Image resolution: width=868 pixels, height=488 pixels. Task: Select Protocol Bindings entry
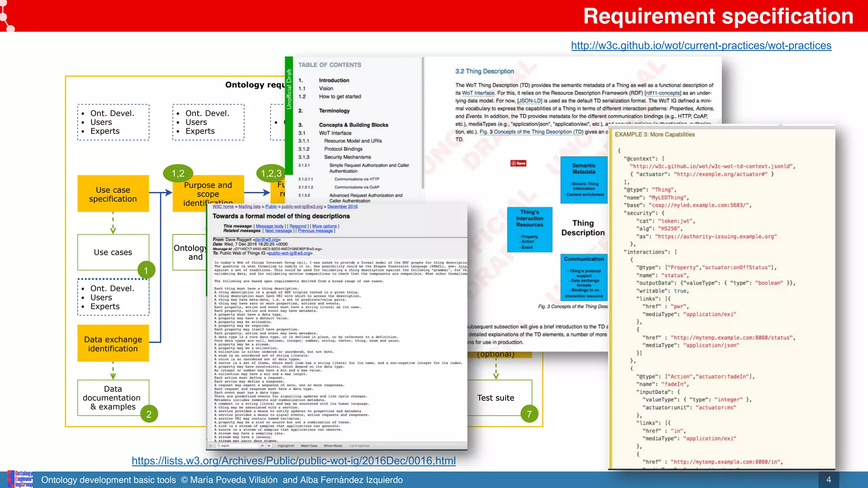point(343,149)
